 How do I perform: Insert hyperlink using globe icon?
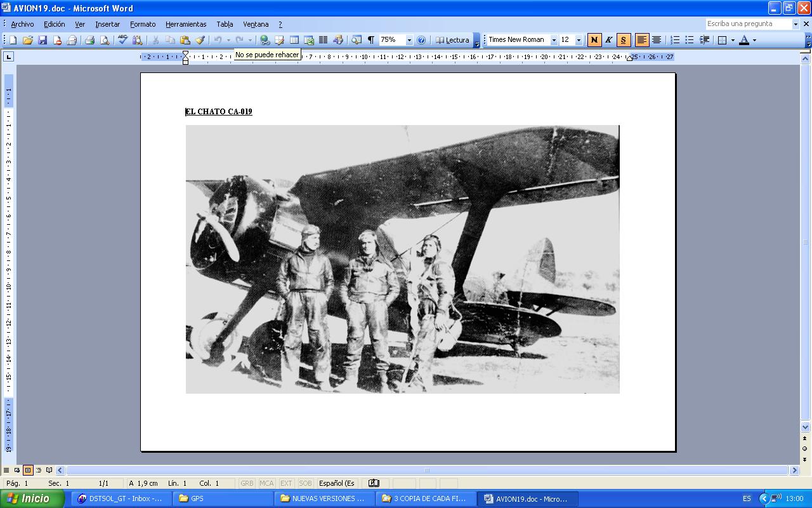click(265, 40)
